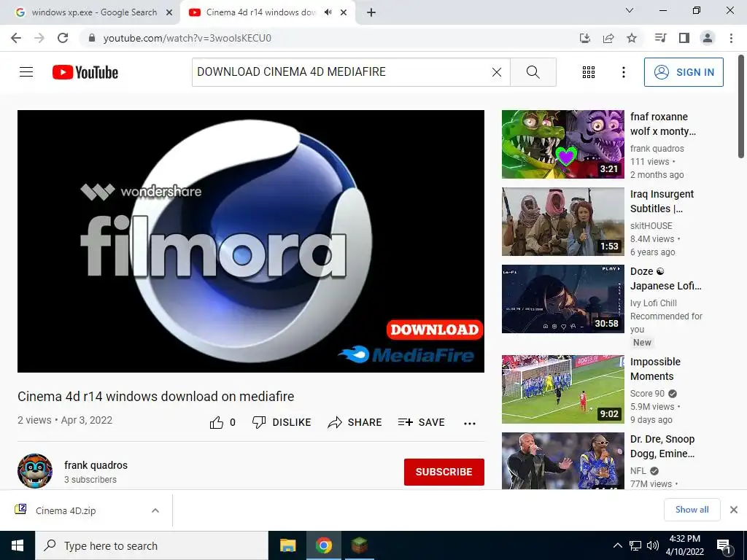Open the taskbar volume control
The image size is (747, 560).
pyautogui.click(x=653, y=545)
